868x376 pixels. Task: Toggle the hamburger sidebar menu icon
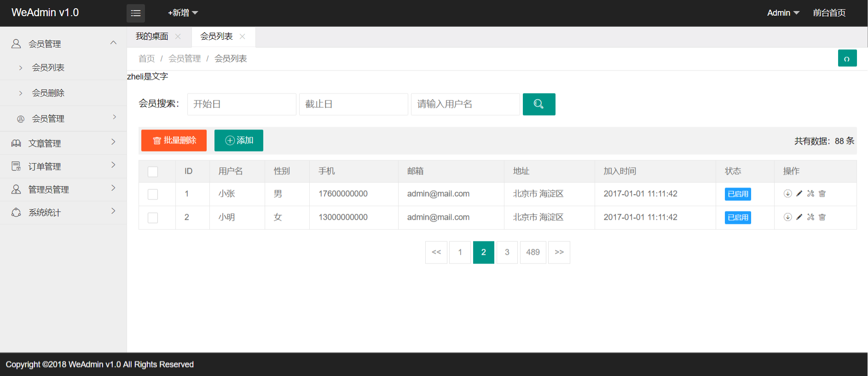point(136,13)
